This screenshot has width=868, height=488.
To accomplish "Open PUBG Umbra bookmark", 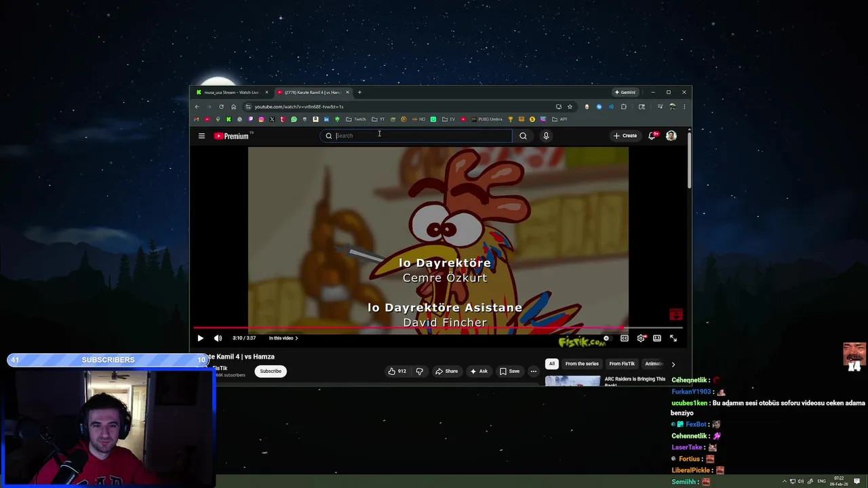I will pyautogui.click(x=487, y=119).
